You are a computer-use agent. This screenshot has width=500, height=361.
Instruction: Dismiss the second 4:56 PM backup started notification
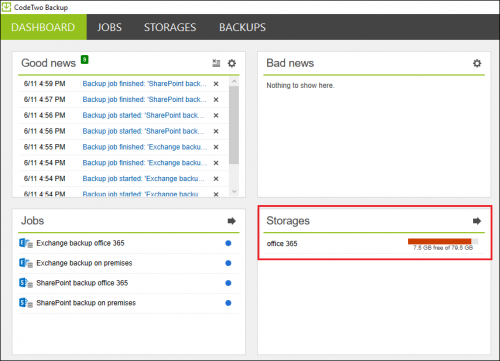tap(216, 131)
